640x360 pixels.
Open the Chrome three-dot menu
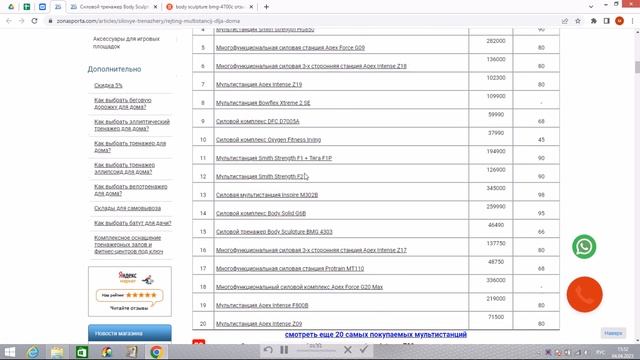[x=633, y=21]
